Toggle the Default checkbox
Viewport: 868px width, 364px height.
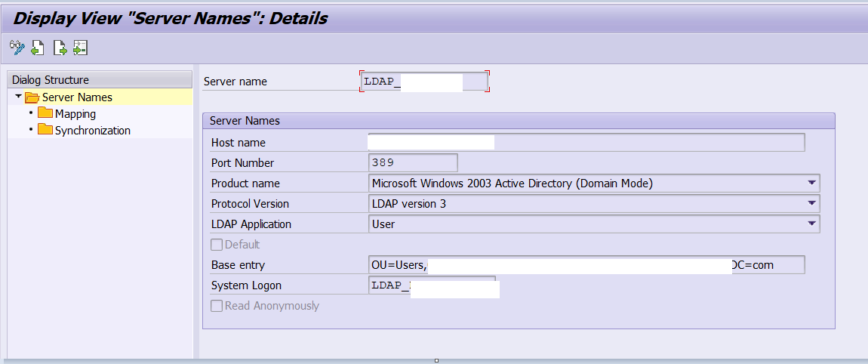point(217,245)
